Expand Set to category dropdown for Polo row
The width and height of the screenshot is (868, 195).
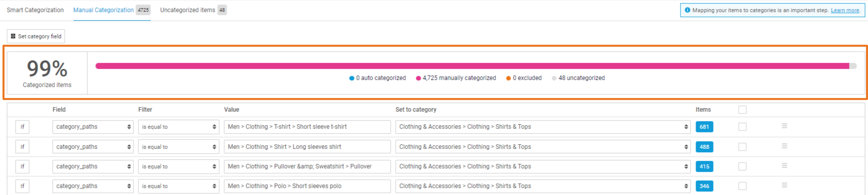click(x=543, y=186)
